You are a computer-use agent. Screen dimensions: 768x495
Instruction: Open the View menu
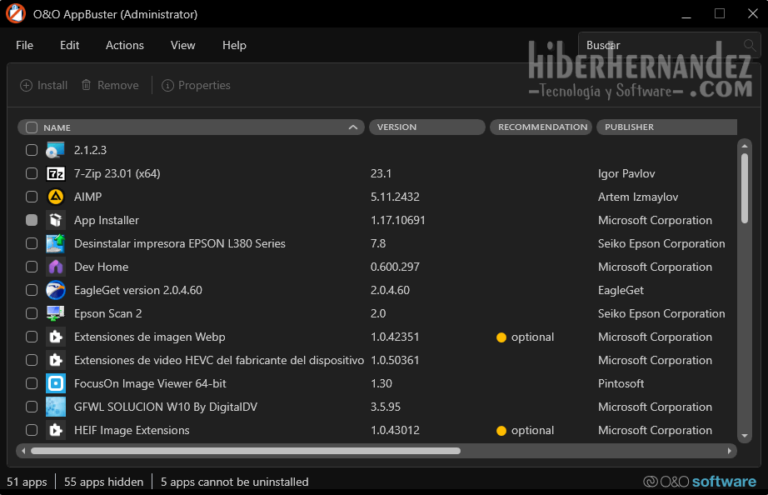click(x=183, y=45)
